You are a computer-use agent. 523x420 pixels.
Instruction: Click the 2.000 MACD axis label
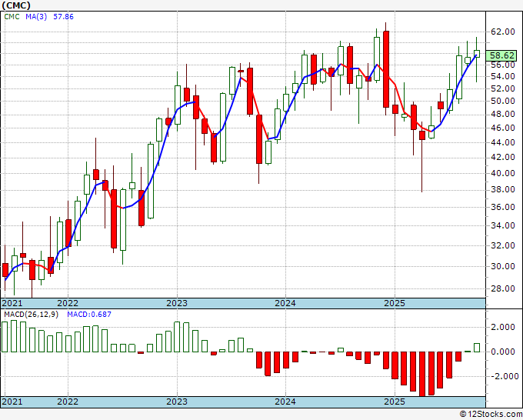[503, 327]
